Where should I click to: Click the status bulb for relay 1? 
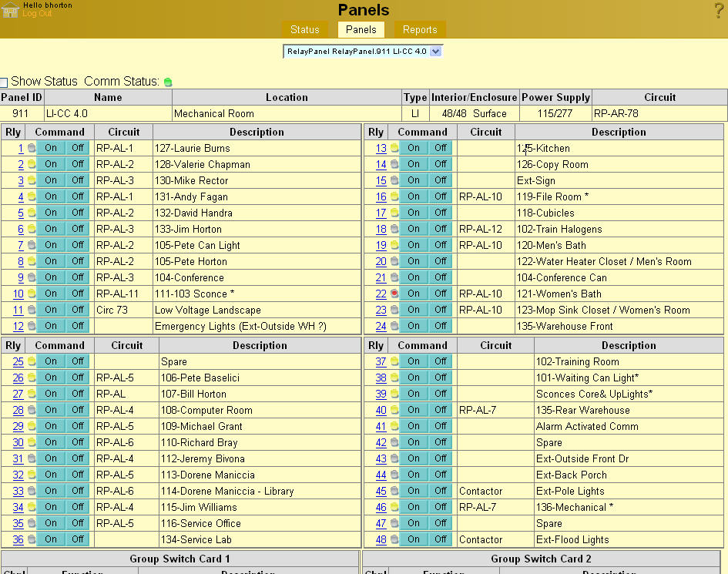[x=32, y=148]
